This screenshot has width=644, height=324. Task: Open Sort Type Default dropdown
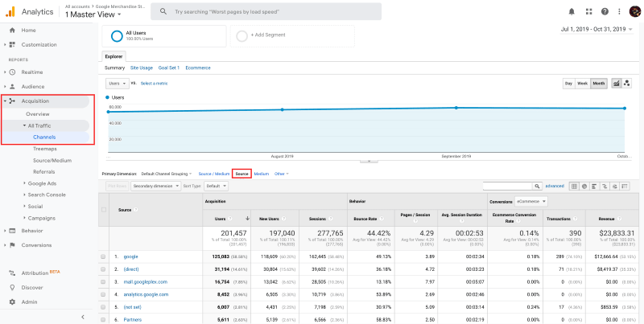216,186
